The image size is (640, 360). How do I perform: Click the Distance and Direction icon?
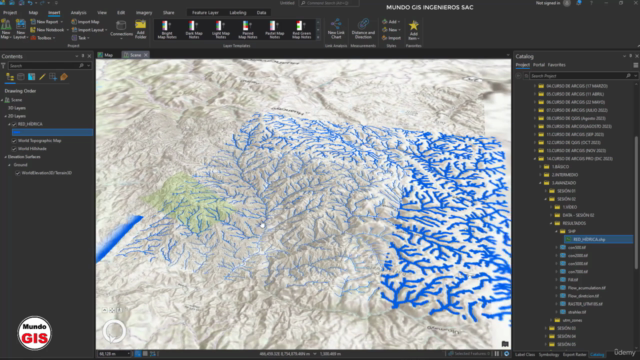tap(363, 24)
